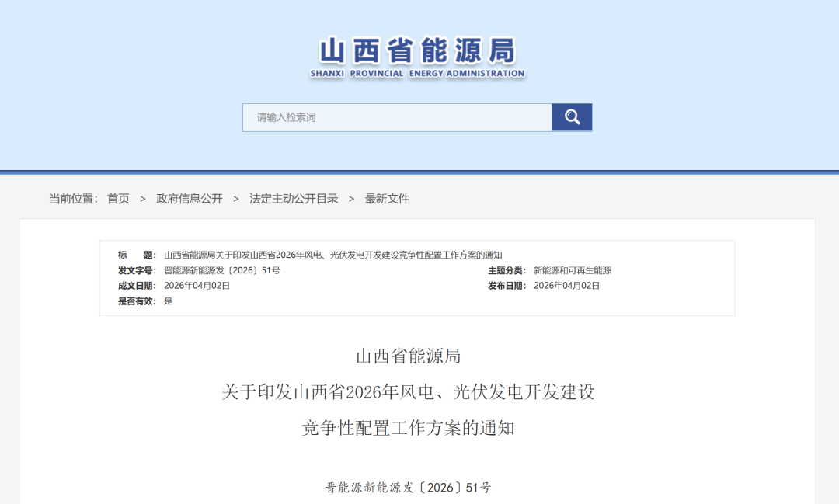The height and width of the screenshot is (504, 839).
Task: Click the magnifier search button
Action: pyautogui.click(x=572, y=117)
